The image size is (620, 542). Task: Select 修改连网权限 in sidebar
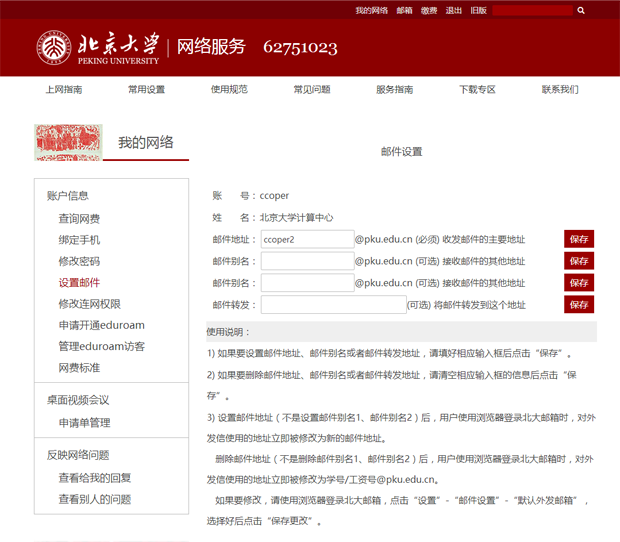[x=89, y=304]
